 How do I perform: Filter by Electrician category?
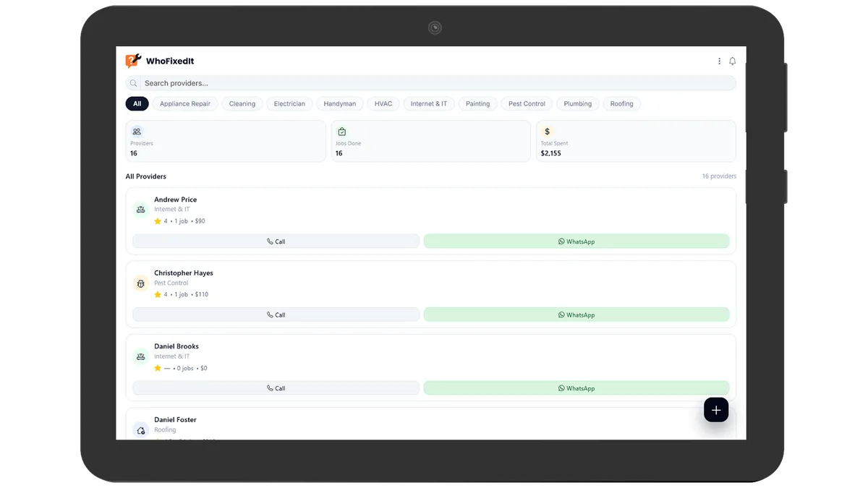pyautogui.click(x=289, y=103)
